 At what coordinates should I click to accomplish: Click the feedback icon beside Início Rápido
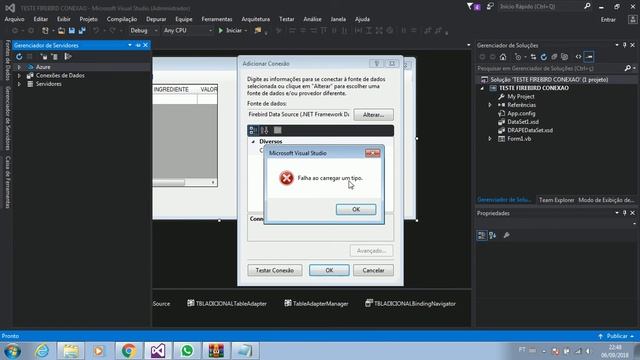click(x=490, y=7)
